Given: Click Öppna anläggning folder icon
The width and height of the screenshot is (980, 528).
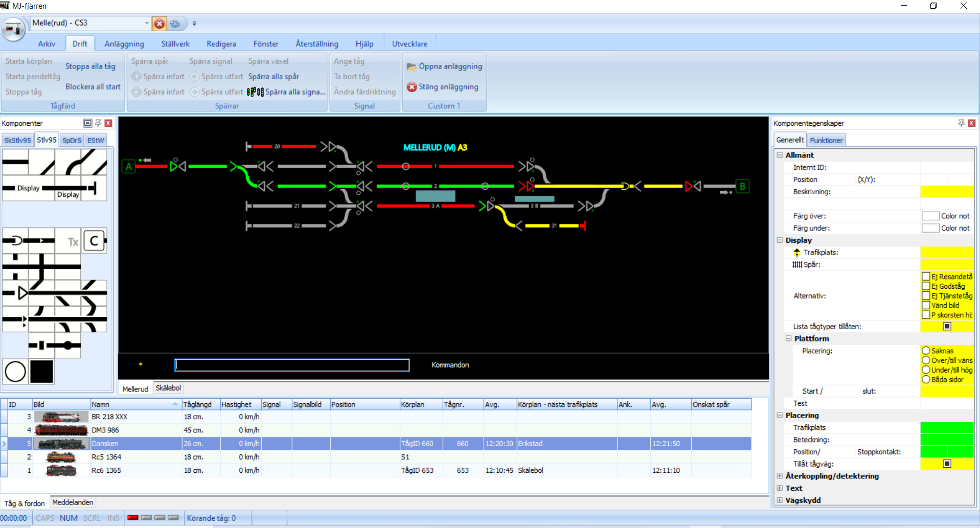Looking at the screenshot, I should click(x=411, y=66).
